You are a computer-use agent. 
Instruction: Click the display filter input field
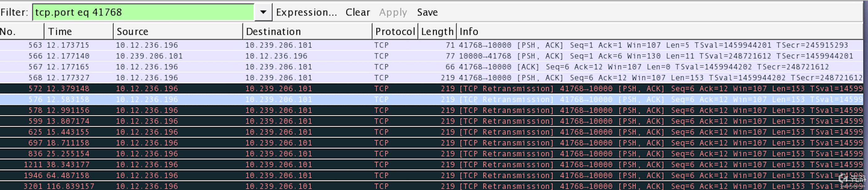(143, 12)
